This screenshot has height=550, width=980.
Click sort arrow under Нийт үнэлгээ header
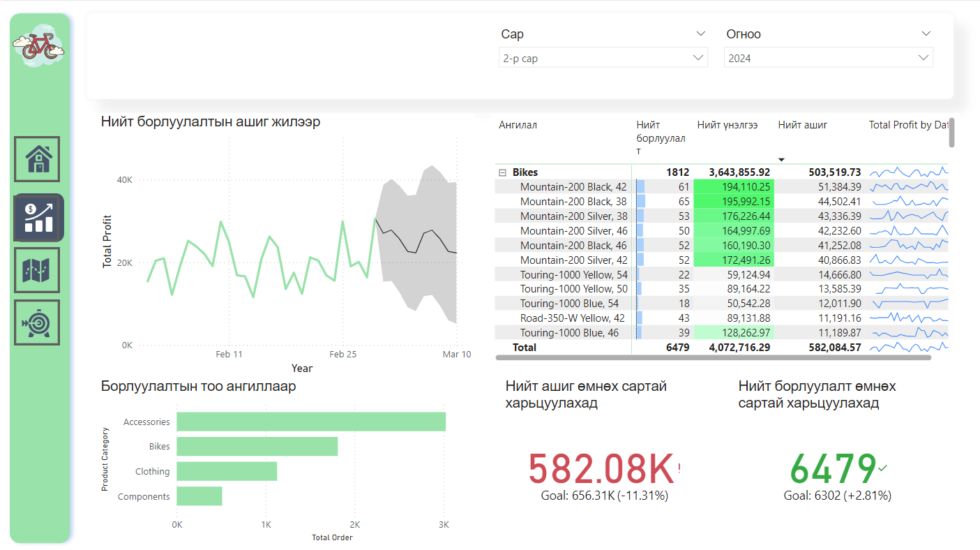coord(781,160)
